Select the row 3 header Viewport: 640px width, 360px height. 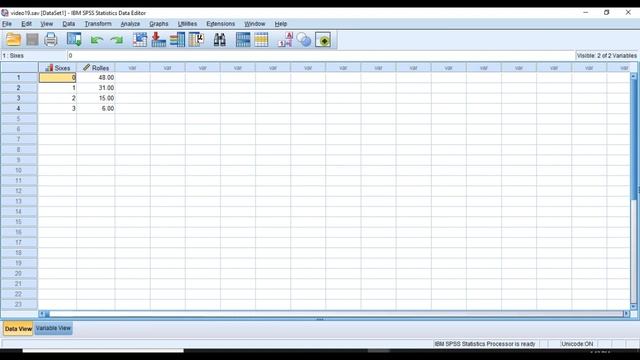[19, 98]
